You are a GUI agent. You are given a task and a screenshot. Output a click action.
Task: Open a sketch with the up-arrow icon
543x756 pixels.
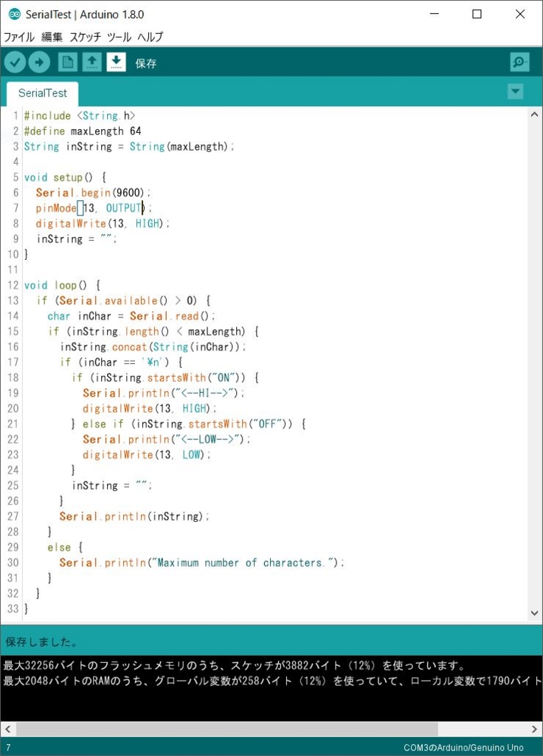[x=91, y=62]
